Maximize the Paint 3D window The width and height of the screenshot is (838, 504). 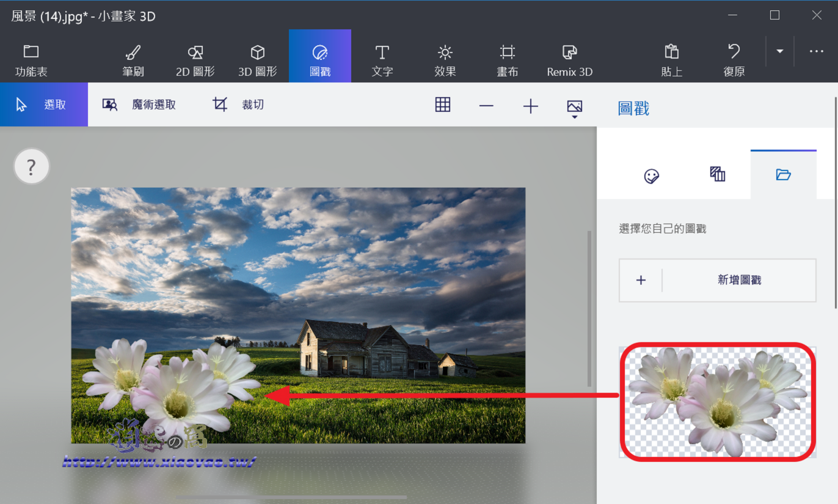pyautogui.click(x=774, y=15)
